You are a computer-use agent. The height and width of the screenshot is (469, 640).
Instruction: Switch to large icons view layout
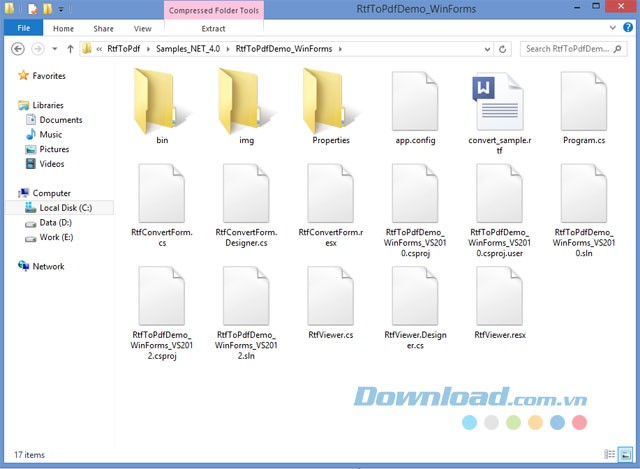click(x=625, y=454)
